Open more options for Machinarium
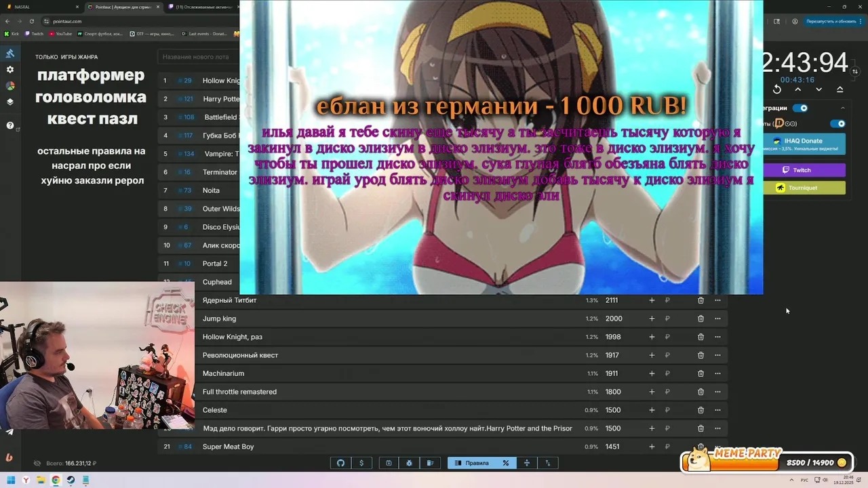 tap(717, 373)
